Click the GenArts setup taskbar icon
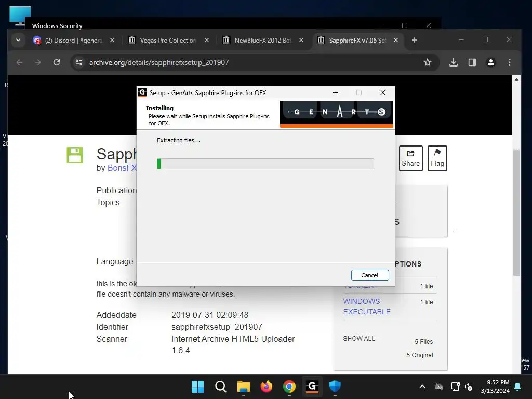 (x=312, y=387)
